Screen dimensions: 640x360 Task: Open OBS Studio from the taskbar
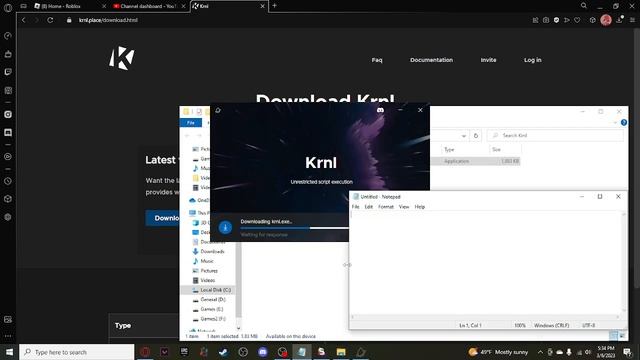(243, 351)
